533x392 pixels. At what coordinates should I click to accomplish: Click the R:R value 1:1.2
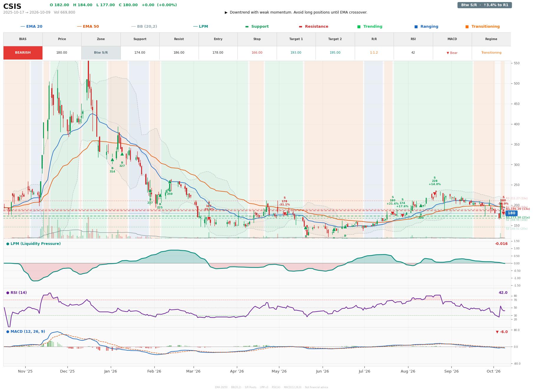tap(374, 53)
